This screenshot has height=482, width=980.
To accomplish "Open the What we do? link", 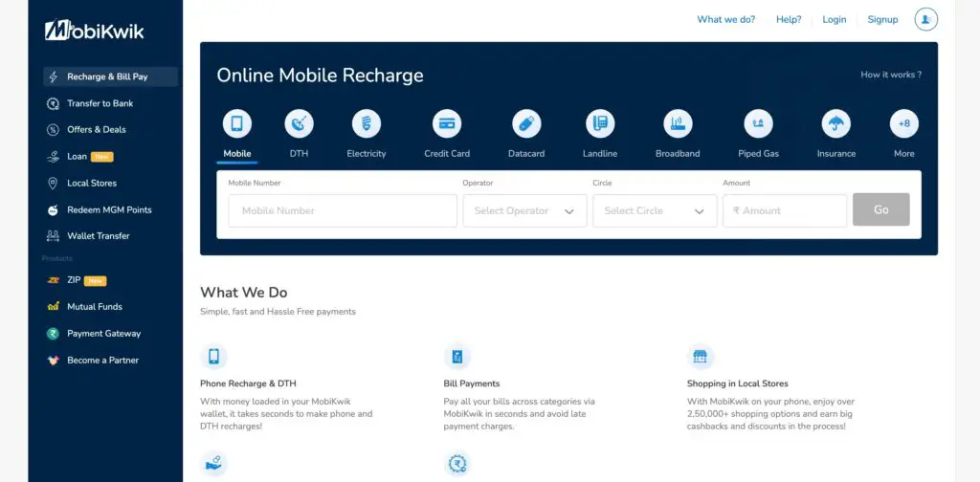I will tap(725, 19).
